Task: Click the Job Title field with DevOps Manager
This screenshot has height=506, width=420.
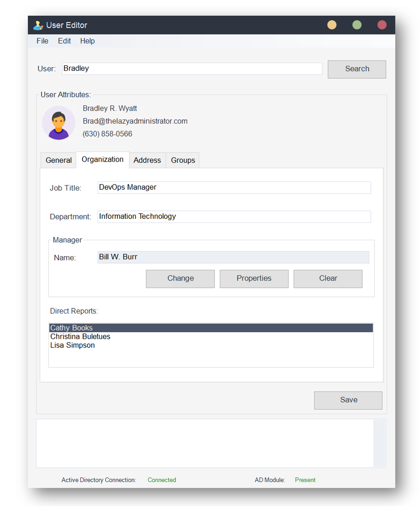Action: [x=234, y=187]
